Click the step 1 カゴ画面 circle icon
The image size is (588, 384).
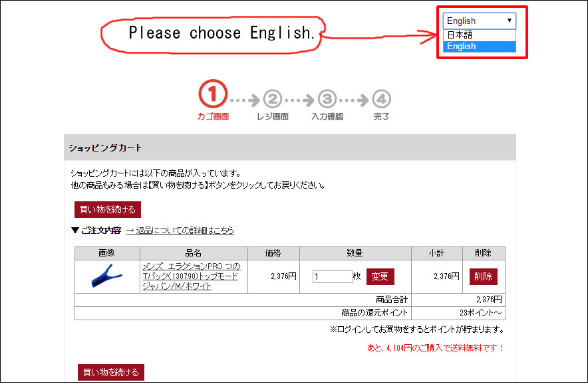pos(213,96)
